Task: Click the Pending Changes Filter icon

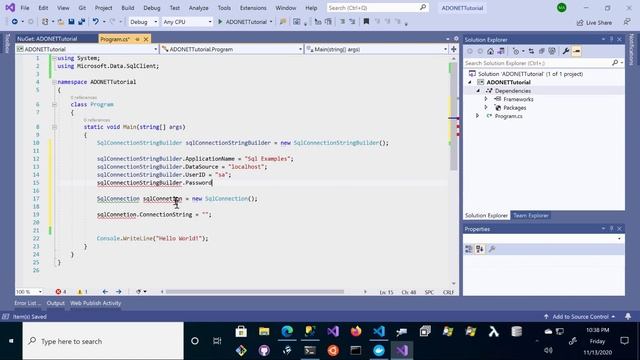Action: tap(516, 51)
